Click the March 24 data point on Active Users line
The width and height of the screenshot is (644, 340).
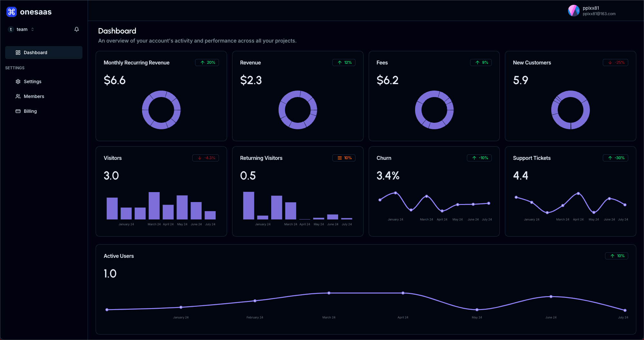(329, 293)
